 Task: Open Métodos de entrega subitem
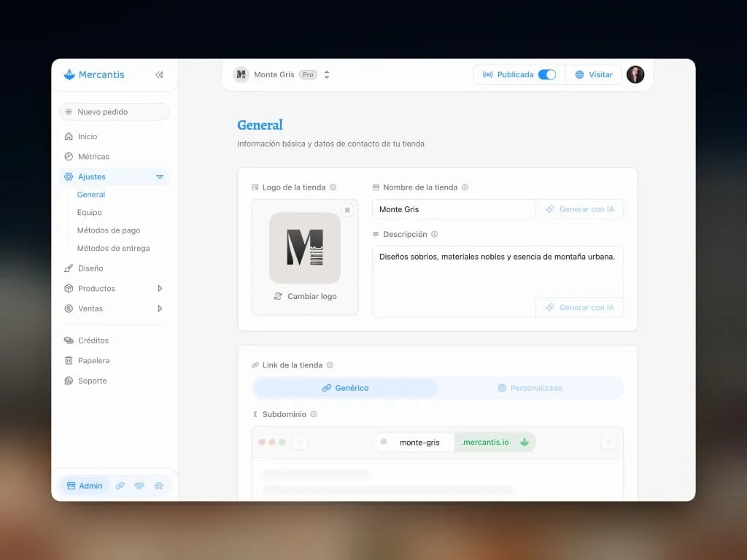[x=113, y=248]
